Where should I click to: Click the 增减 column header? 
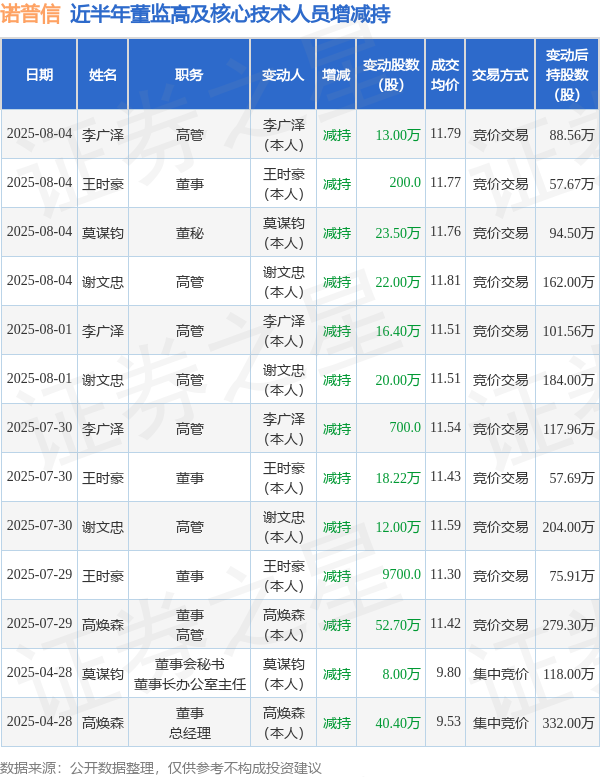[x=336, y=74]
